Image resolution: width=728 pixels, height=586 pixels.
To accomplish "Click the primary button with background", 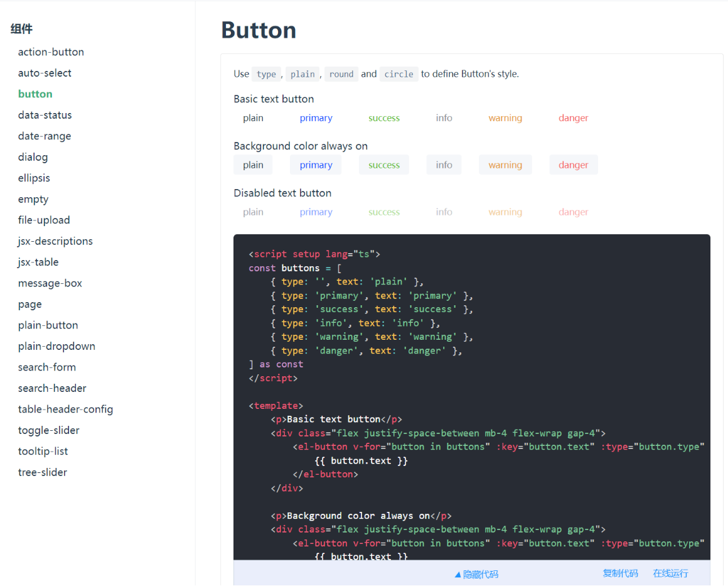I will 316,165.
